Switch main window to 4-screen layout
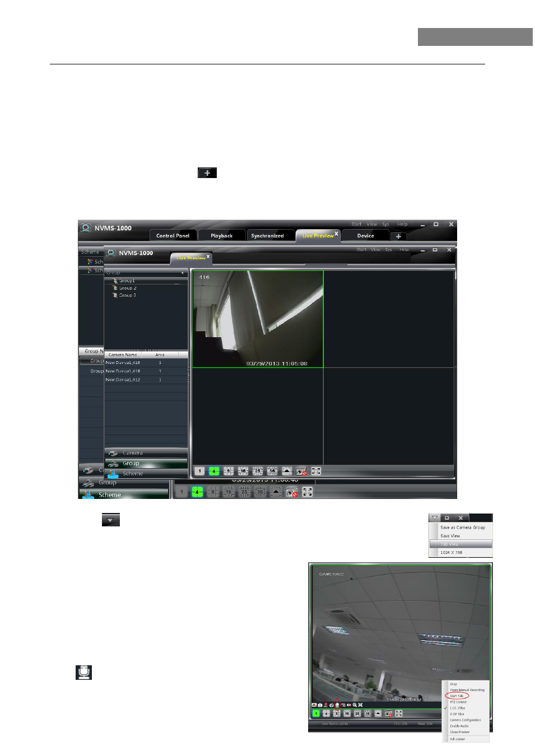 [197, 492]
